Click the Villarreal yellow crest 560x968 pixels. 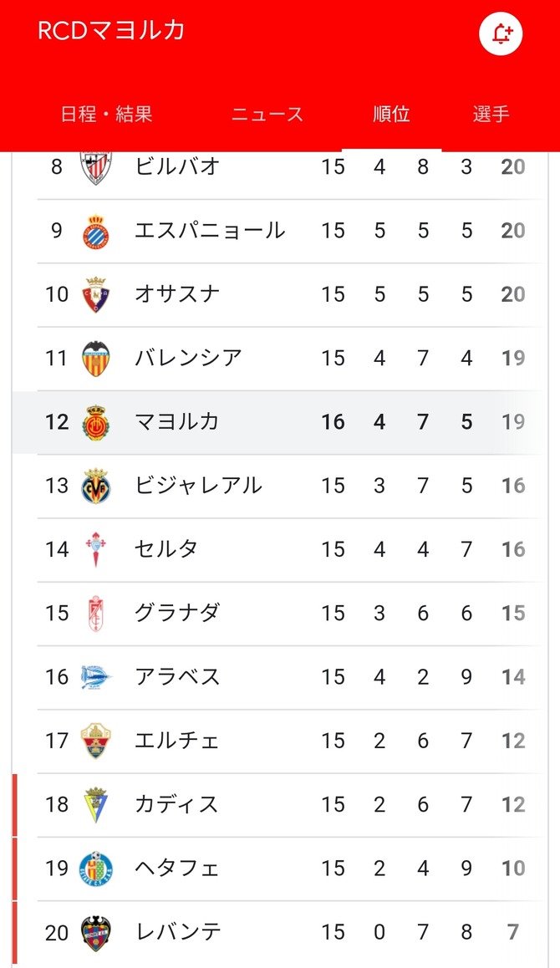click(95, 486)
